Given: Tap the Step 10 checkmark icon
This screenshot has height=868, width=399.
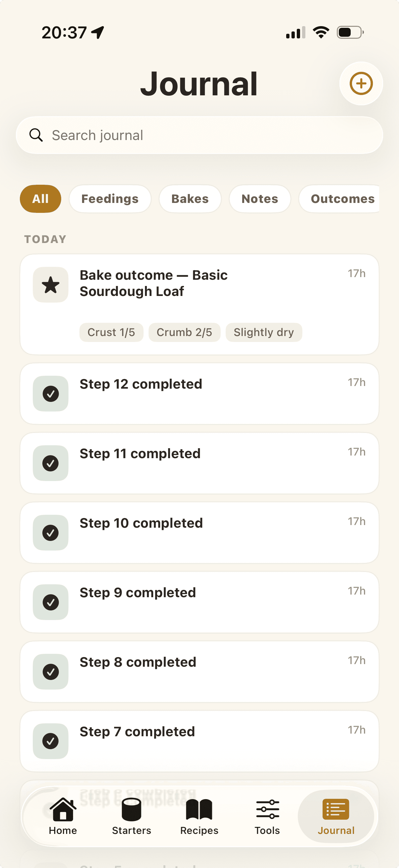Looking at the screenshot, I should [x=51, y=533].
